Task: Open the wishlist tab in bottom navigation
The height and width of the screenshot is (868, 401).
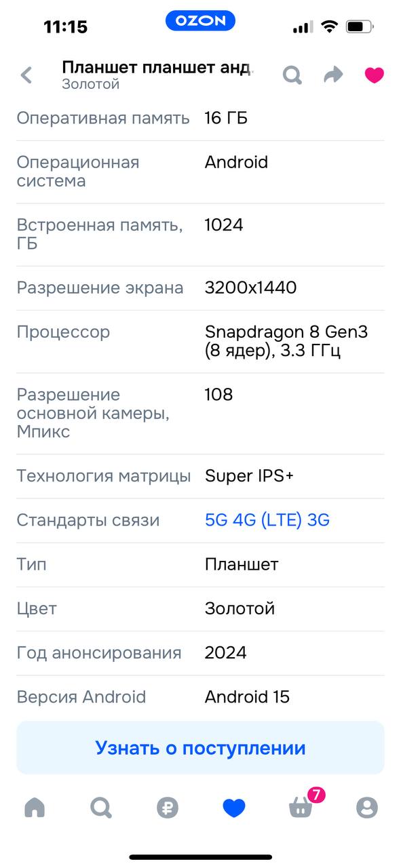Action: point(233,808)
